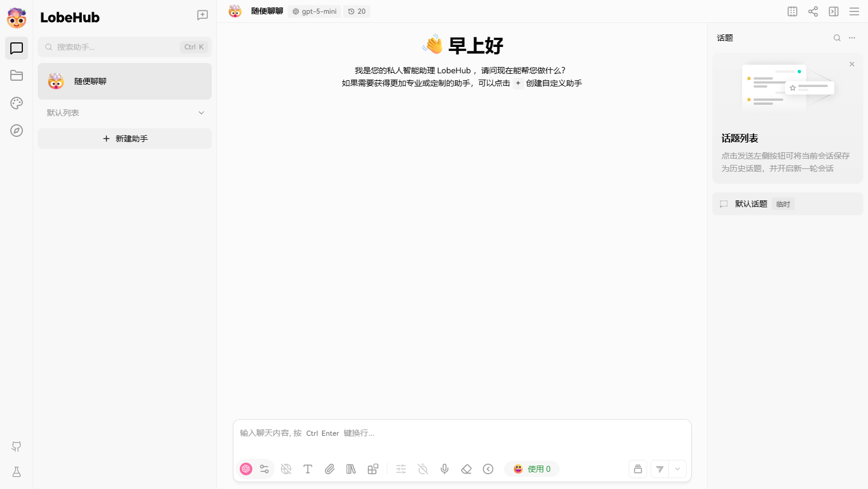This screenshot has height=489, width=868.
Task: Collapse the 默认列表 group chevron
Action: click(x=201, y=113)
